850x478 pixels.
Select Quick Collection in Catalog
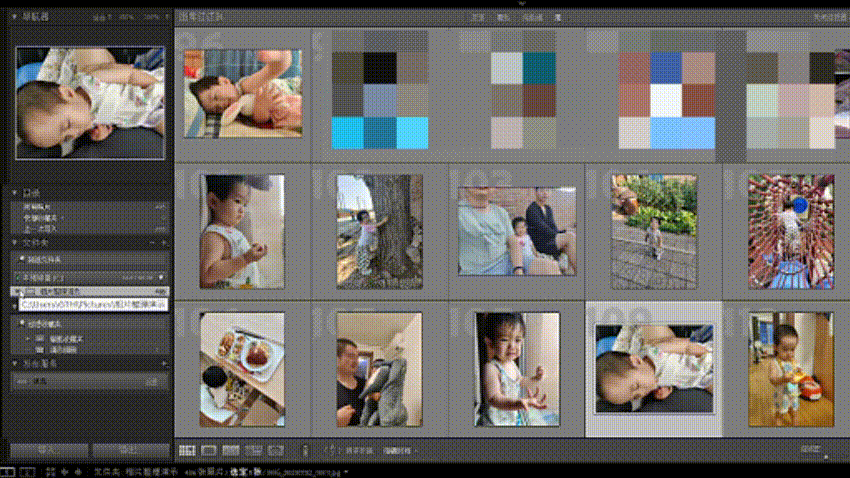(90, 218)
